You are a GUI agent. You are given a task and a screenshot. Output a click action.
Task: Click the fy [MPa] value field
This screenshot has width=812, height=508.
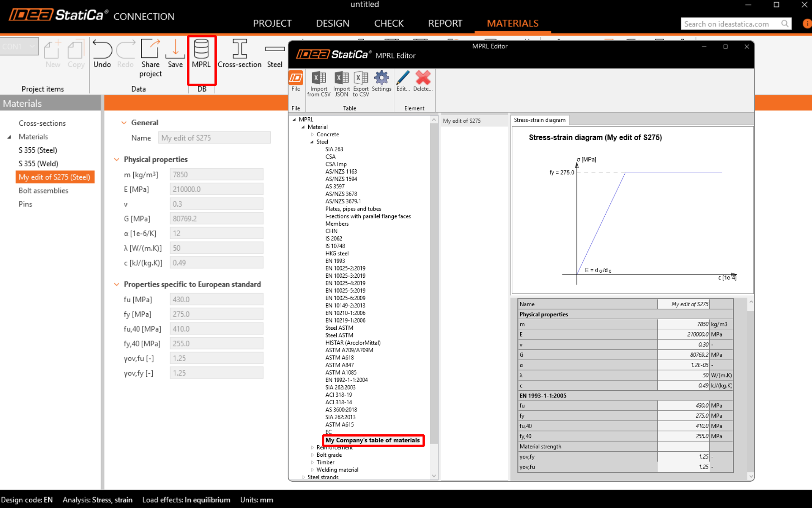click(x=217, y=315)
